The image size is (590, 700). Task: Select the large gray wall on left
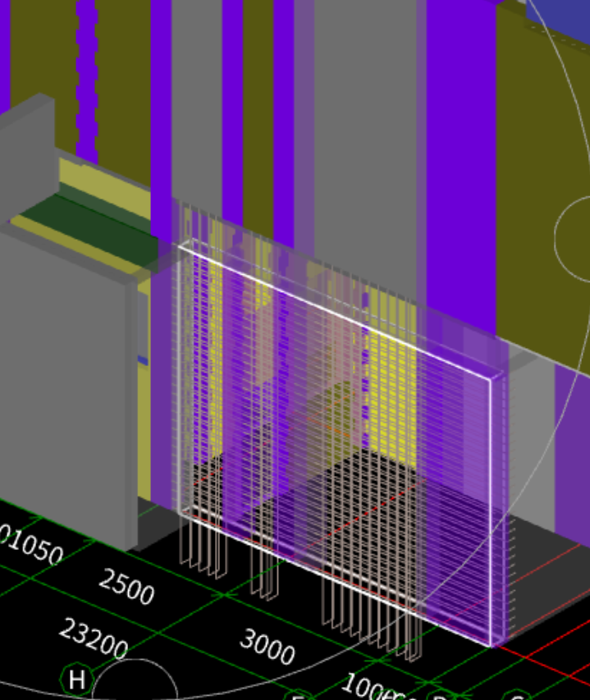(66, 377)
